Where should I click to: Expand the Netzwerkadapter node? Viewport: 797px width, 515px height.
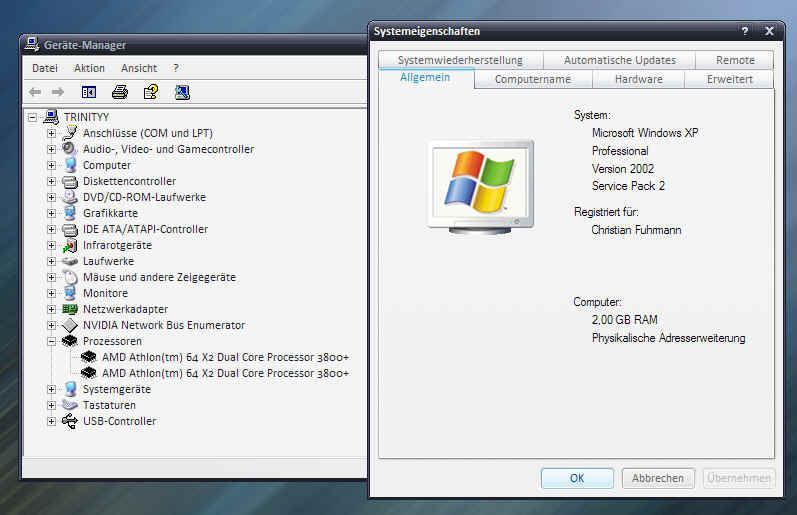point(51,309)
